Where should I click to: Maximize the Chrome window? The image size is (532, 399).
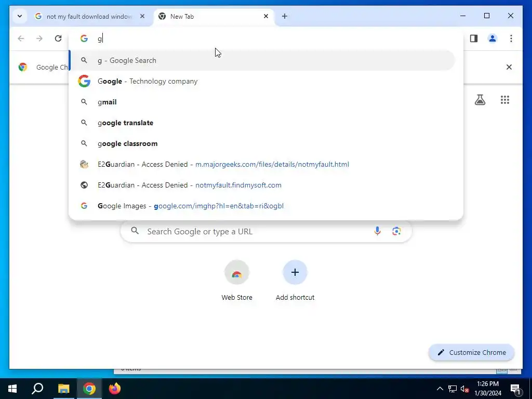(486, 16)
